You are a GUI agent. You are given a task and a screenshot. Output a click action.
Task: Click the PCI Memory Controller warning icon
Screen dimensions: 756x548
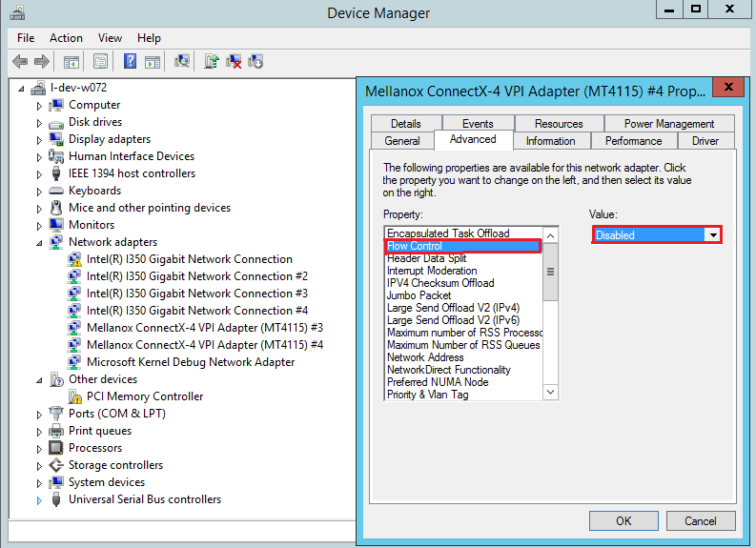click(74, 396)
